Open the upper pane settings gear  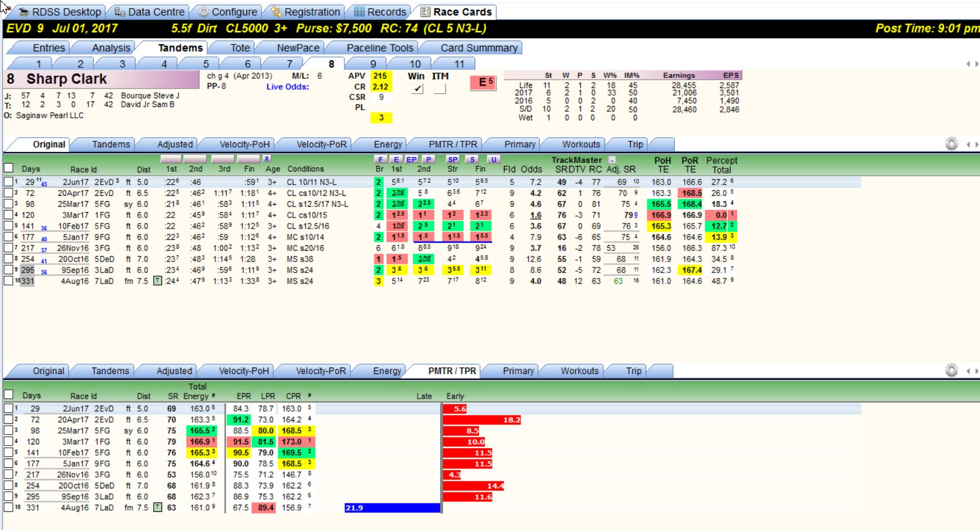(951, 144)
